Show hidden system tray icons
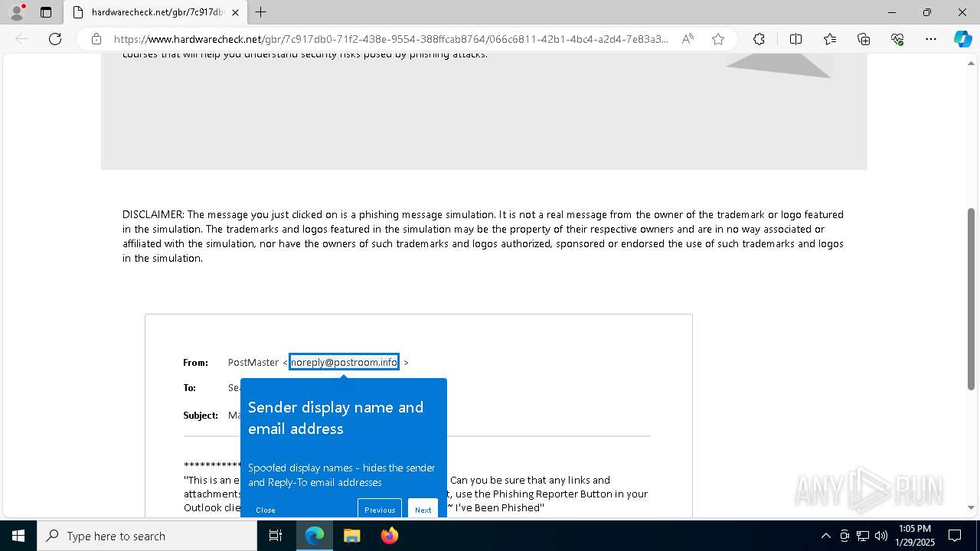The image size is (980, 551). coord(825,536)
